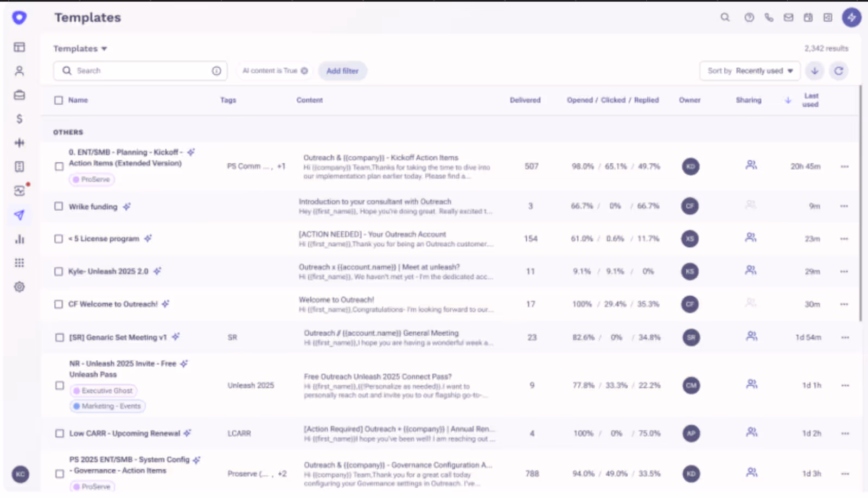
Task: Open the Sort by Recently used dropdown
Action: click(x=750, y=71)
